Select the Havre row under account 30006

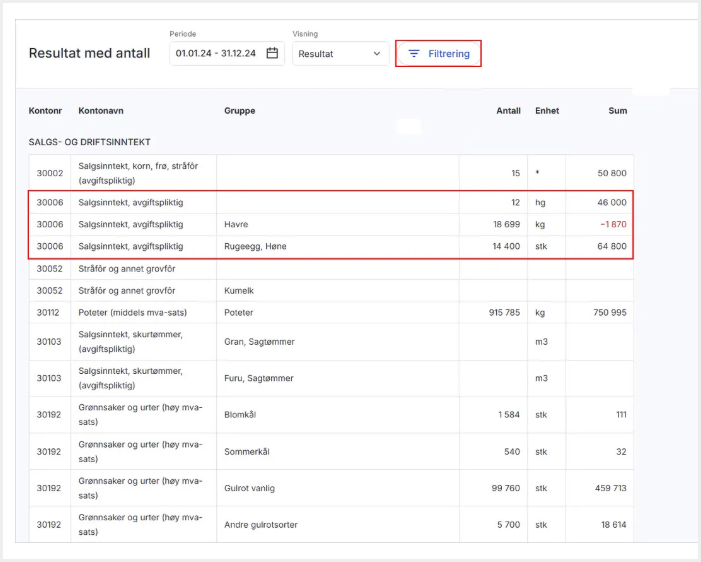click(236, 224)
